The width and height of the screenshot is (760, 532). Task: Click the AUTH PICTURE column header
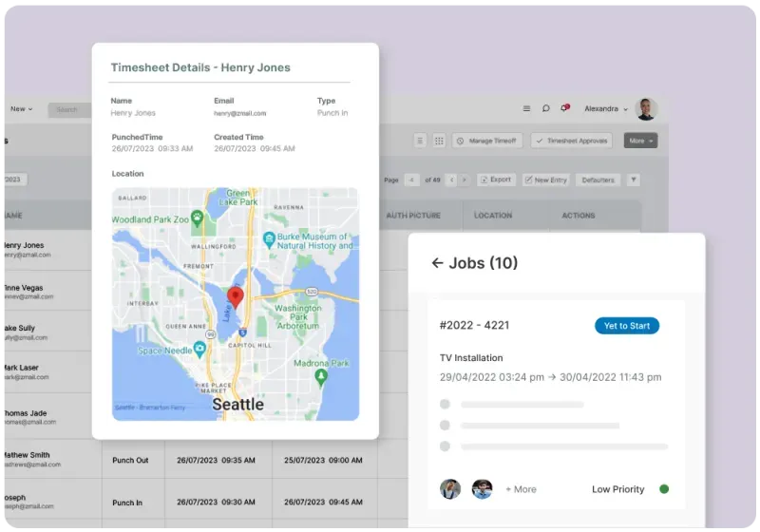[413, 215]
